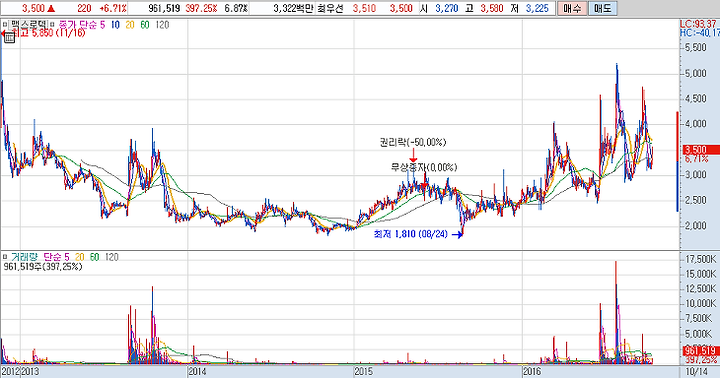The image size is (720, 378).
Task: Click the HC:-40.17 indicator
Action: [700, 33]
